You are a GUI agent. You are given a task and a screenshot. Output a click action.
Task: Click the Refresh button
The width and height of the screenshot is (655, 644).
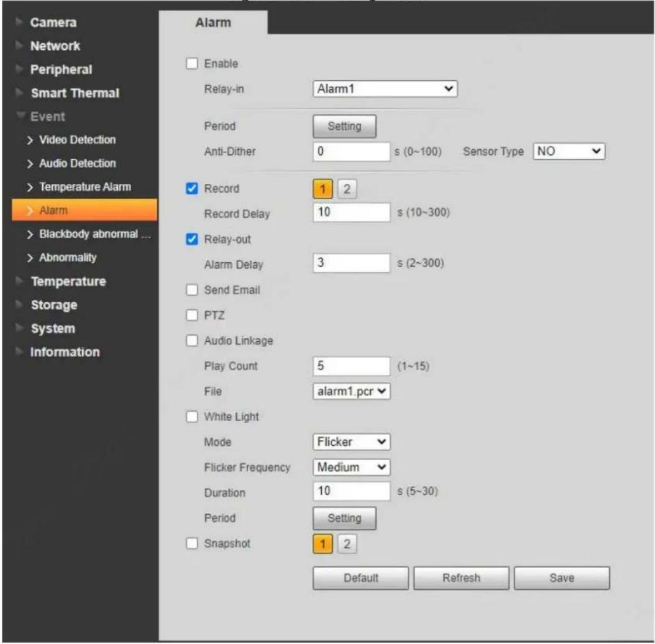click(461, 578)
